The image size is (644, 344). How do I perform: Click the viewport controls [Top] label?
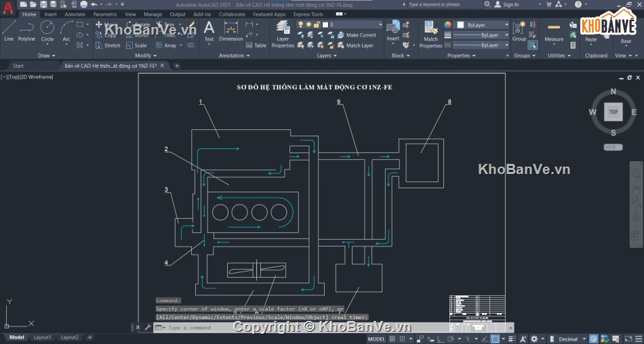13,77
